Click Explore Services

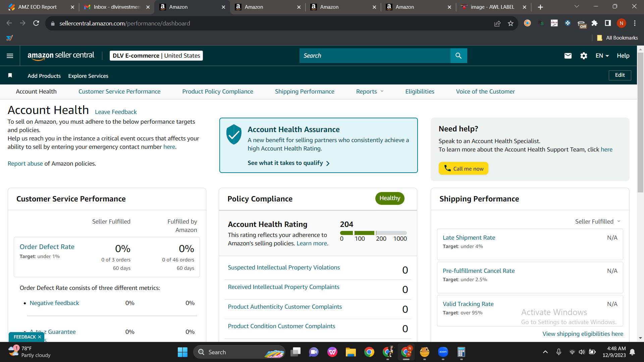[x=88, y=76]
